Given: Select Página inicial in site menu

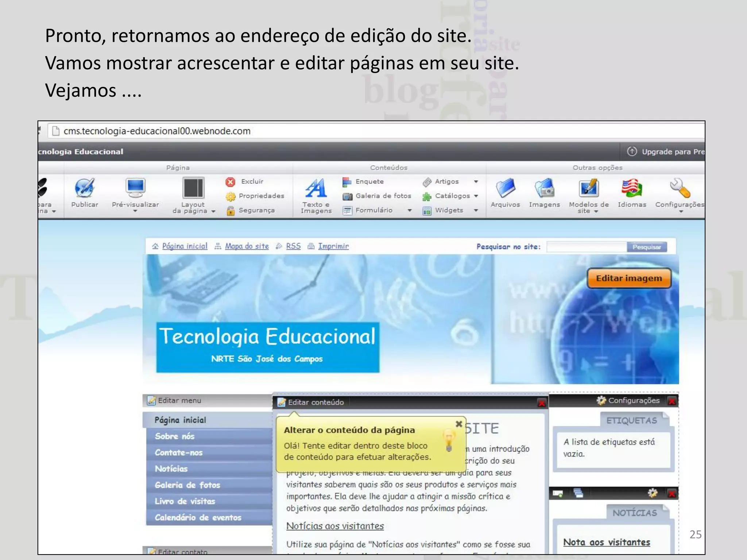Looking at the screenshot, I should 207,420.
